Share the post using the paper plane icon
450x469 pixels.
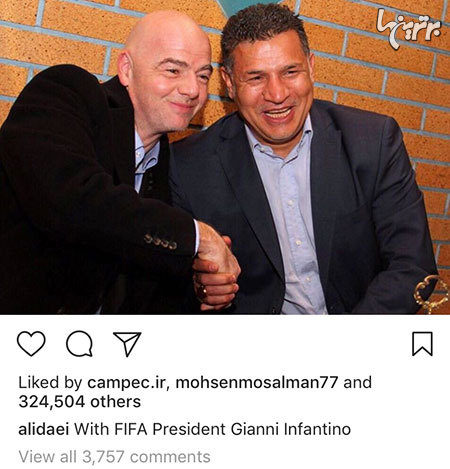pos(127,344)
